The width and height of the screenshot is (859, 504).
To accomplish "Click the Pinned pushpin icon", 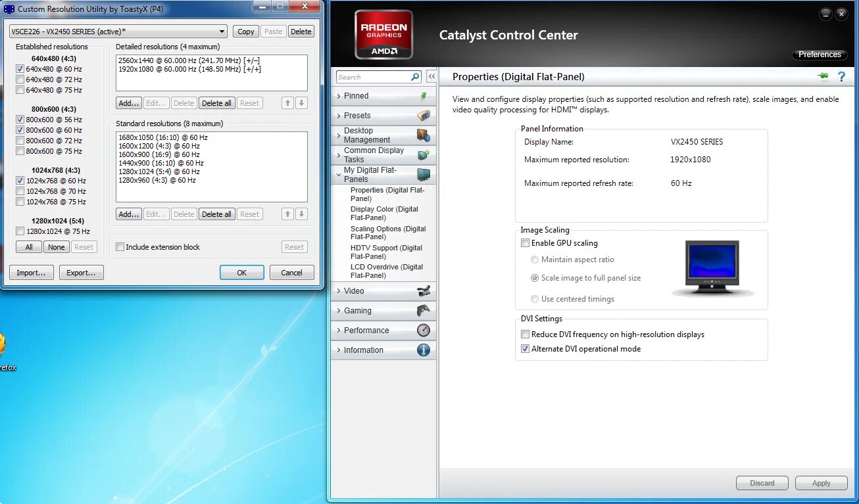I will coord(424,96).
